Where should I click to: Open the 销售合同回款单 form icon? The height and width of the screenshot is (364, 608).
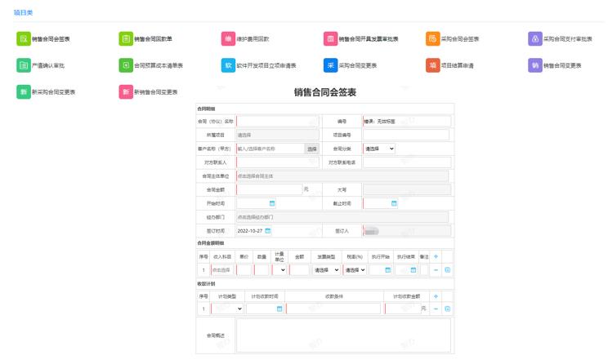click(126, 39)
